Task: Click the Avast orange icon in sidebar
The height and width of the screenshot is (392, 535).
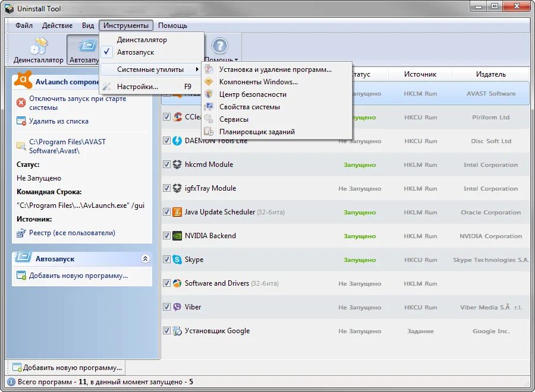Action: pos(23,80)
